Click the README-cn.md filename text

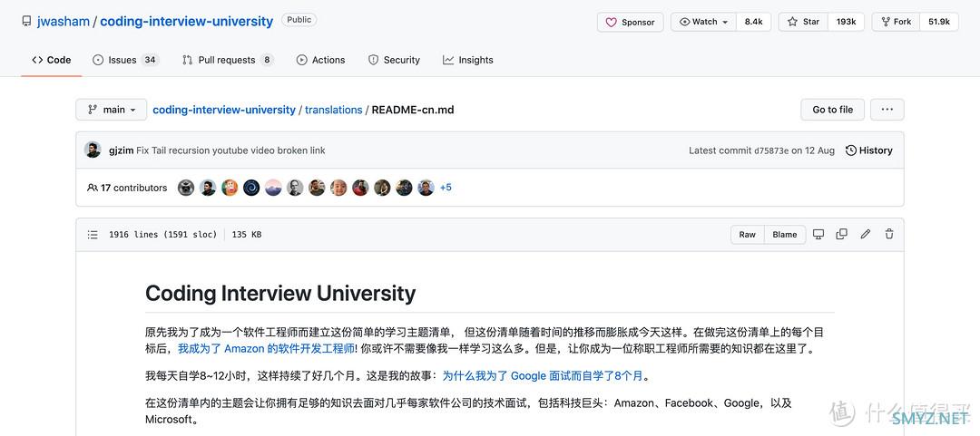click(413, 110)
